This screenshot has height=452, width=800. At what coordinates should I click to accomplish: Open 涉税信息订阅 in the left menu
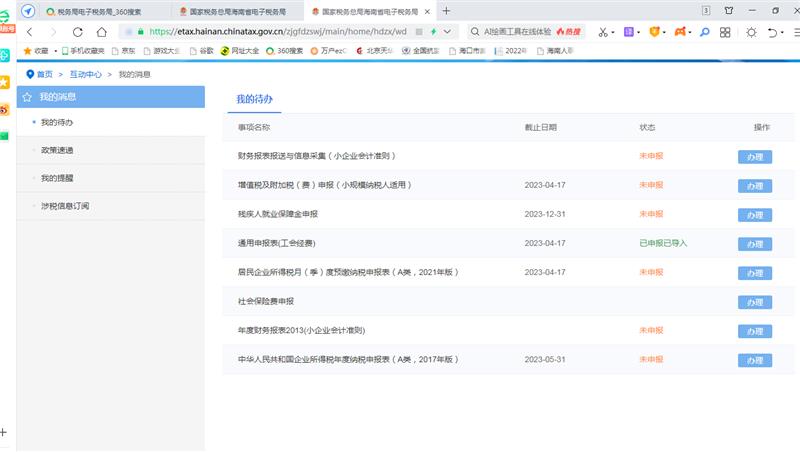pyautogui.click(x=65, y=205)
